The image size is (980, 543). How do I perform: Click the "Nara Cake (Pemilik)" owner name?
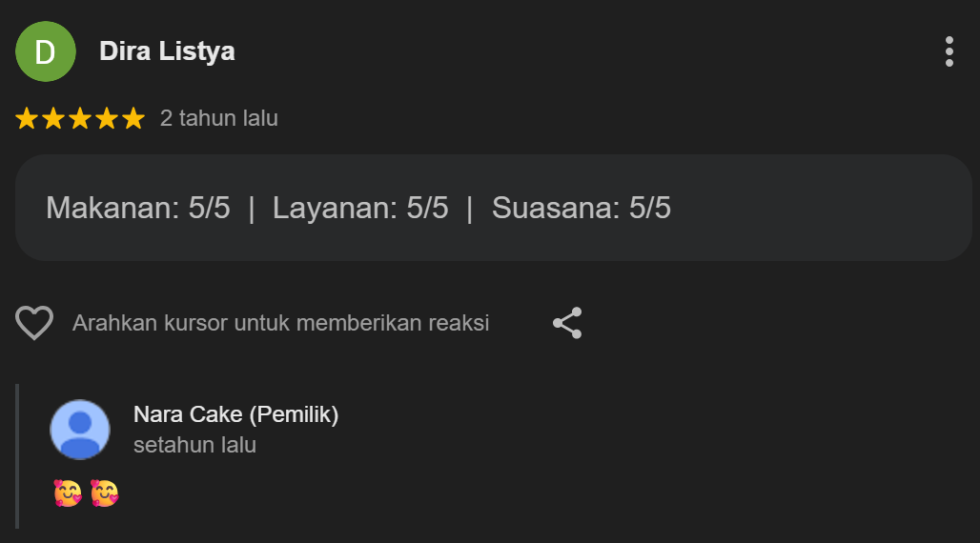(x=236, y=414)
